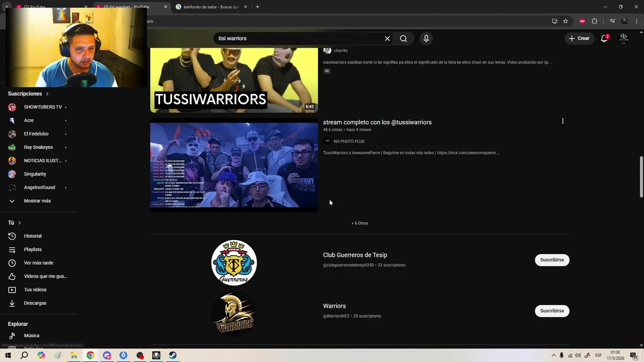
Task: Subscribe to Club Guerreros de Tesip
Action: (x=552, y=260)
